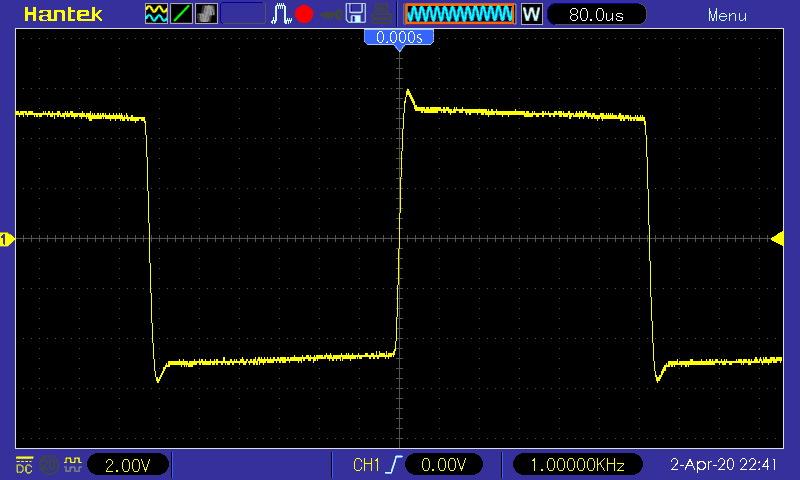Image resolution: width=800 pixels, height=480 pixels.
Task: Toggle the DC coupling indicator
Action: pyautogui.click(x=24, y=465)
